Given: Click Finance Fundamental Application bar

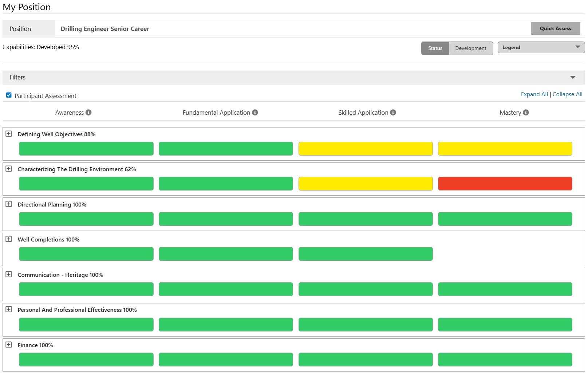Looking at the screenshot, I should point(226,360).
